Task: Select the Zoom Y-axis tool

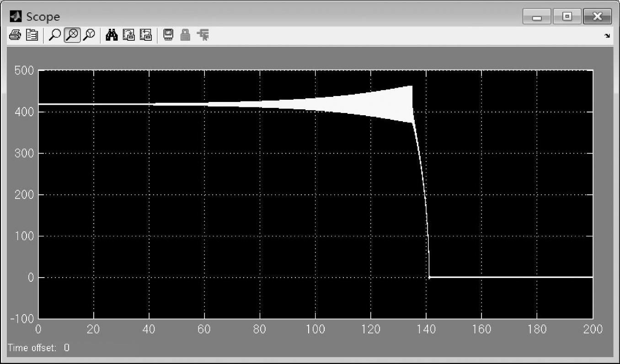Action: (89, 35)
